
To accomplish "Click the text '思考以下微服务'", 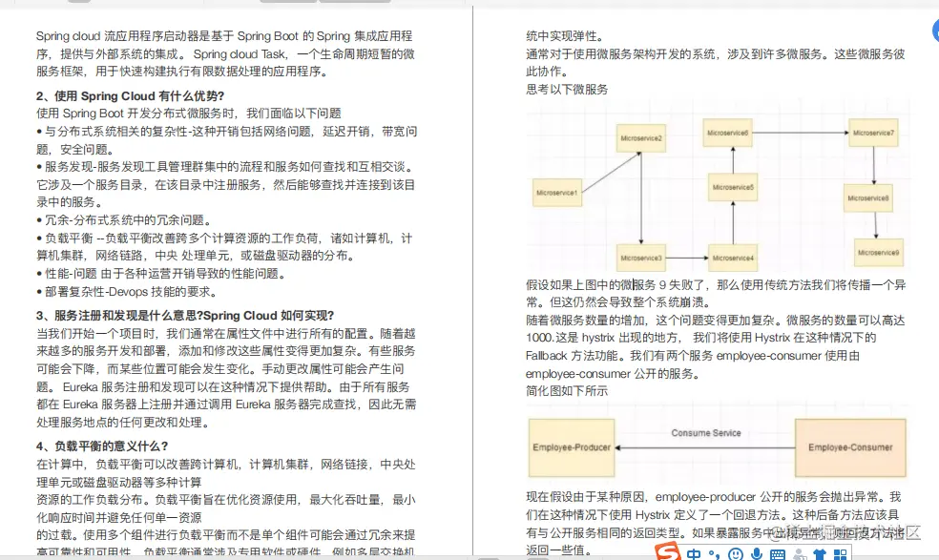I will [567, 90].
